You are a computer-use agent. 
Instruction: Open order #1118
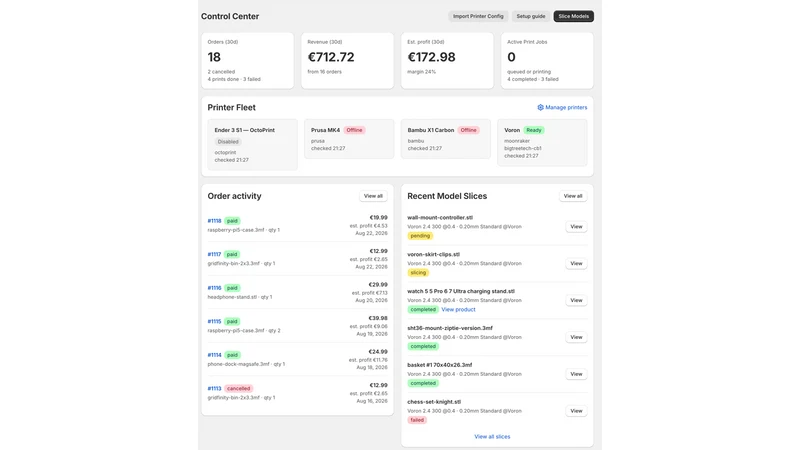tap(214, 221)
